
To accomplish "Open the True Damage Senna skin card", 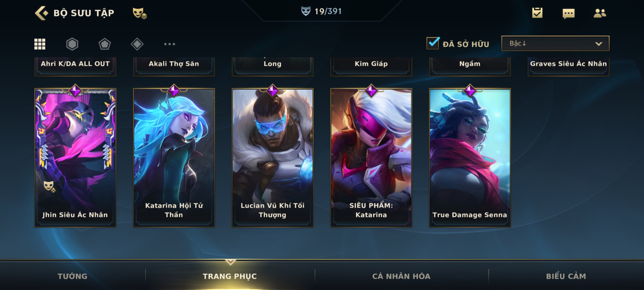I will [470, 158].
